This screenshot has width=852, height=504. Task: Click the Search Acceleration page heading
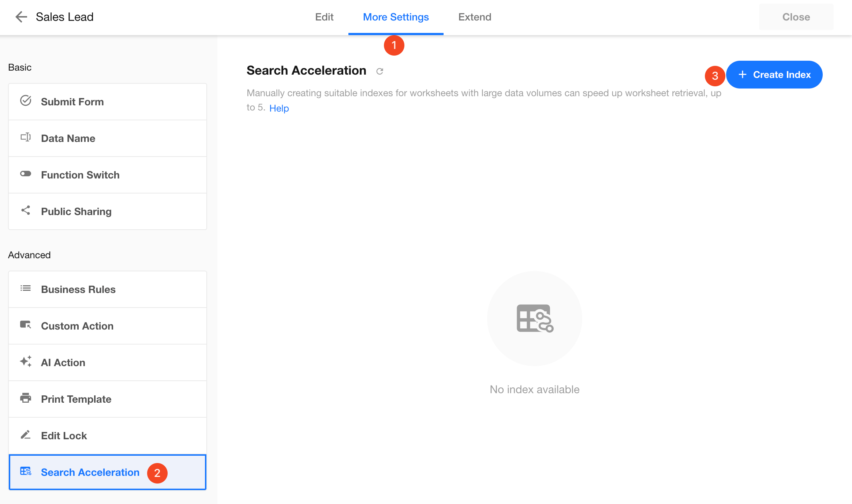click(306, 70)
